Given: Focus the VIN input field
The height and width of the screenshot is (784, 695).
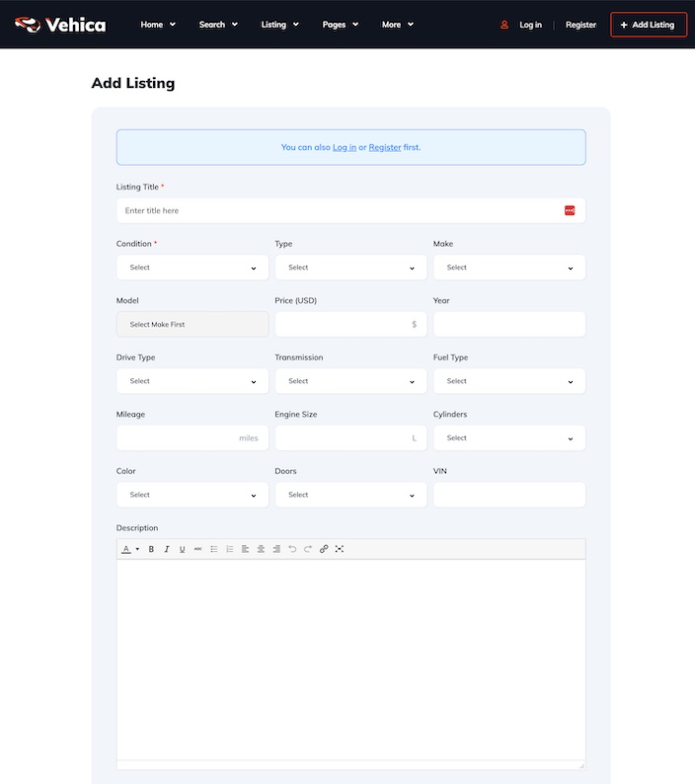Looking at the screenshot, I should [509, 495].
